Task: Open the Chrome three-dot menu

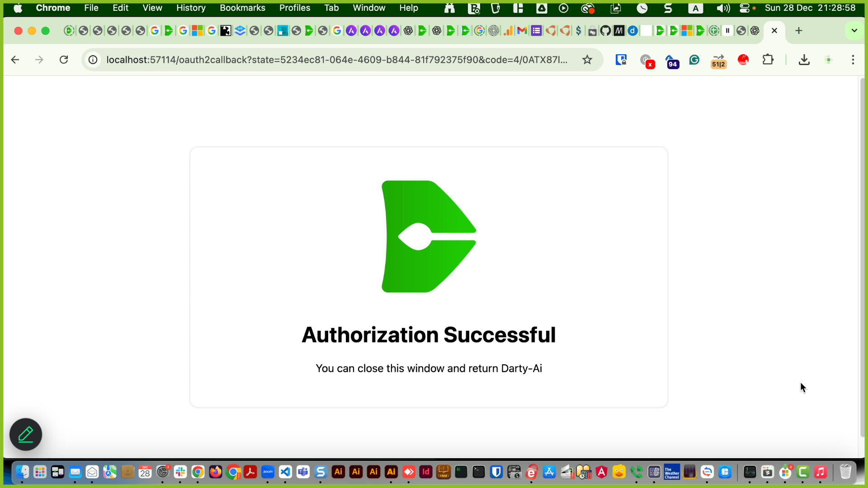Action: tap(853, 60)
